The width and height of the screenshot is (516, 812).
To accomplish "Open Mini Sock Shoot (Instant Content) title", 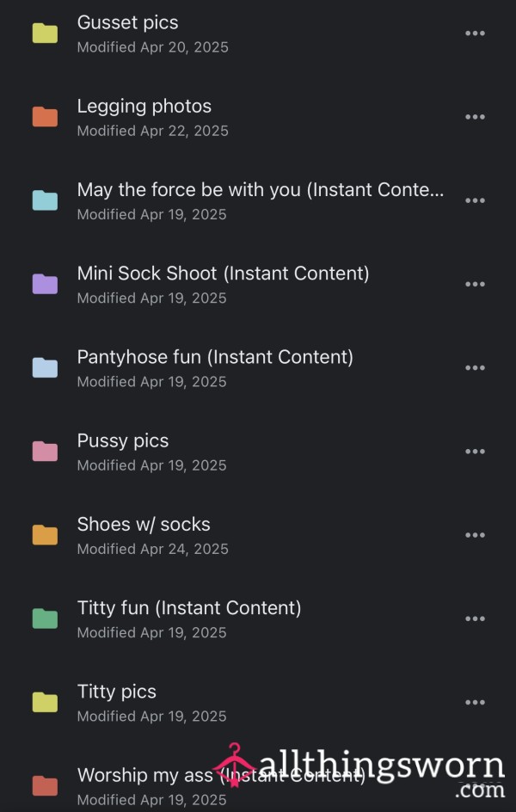I will click(x=223, y=274).
